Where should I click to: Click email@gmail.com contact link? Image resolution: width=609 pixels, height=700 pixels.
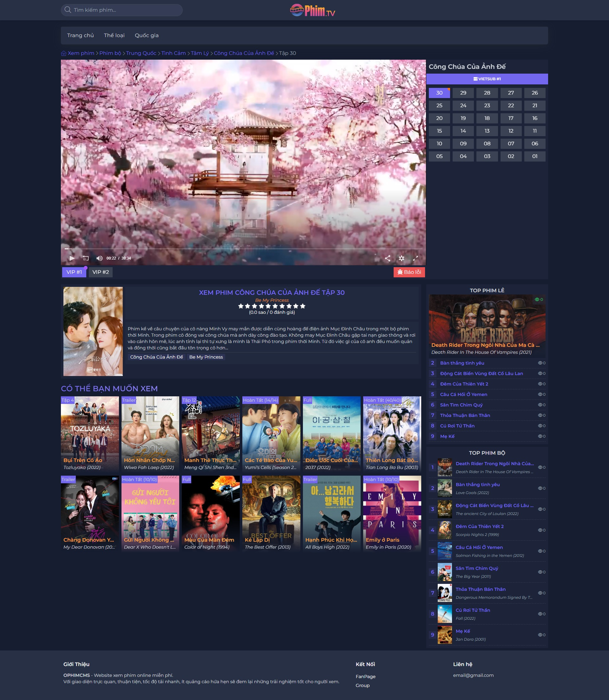[473, 675]
